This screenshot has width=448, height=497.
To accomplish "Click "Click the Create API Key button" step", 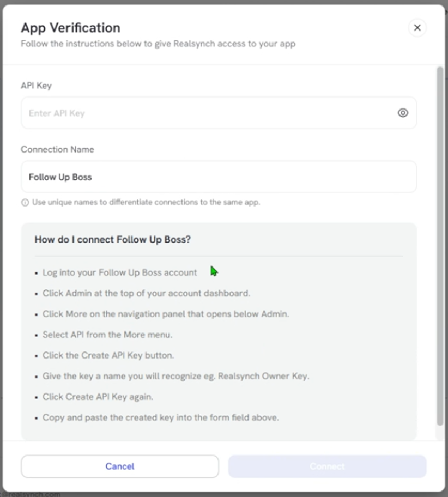I will (108, 355).
